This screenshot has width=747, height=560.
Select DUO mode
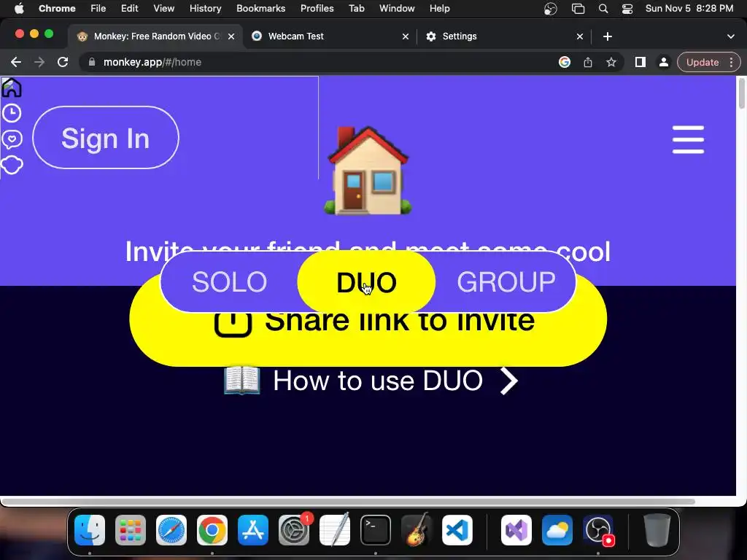pos(366,282)
